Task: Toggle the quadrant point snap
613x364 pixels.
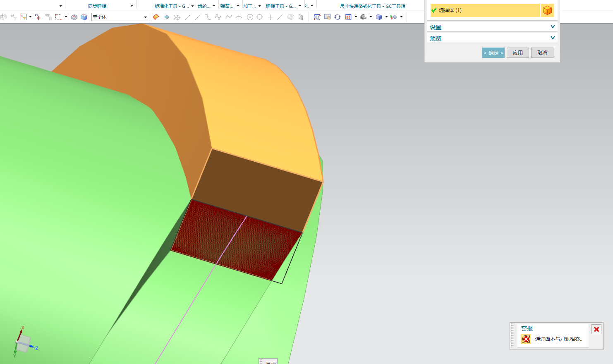Action: click(x=260, y=17)
